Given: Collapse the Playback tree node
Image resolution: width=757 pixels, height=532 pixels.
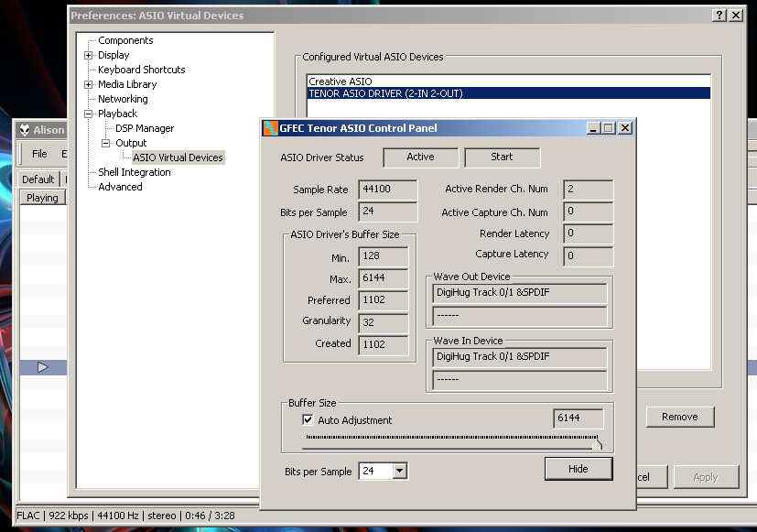Looking at the screenshot, I should coord(89,114).
